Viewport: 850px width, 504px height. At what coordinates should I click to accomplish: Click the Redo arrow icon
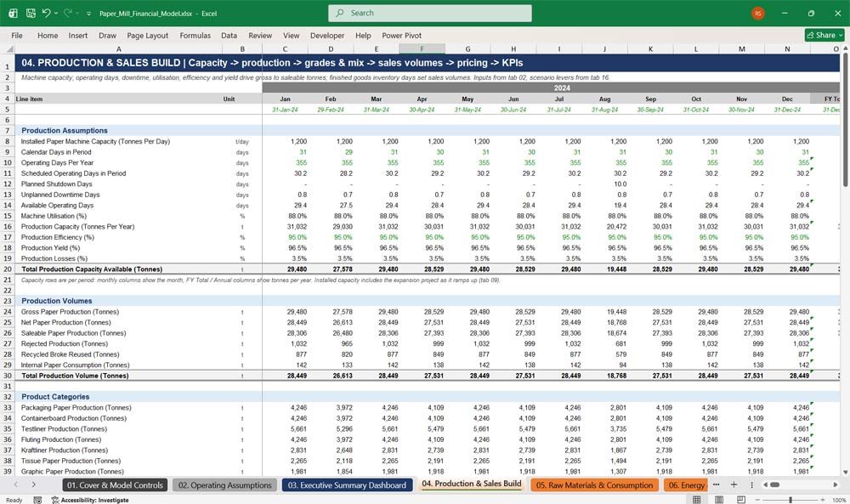coord(68,13)
